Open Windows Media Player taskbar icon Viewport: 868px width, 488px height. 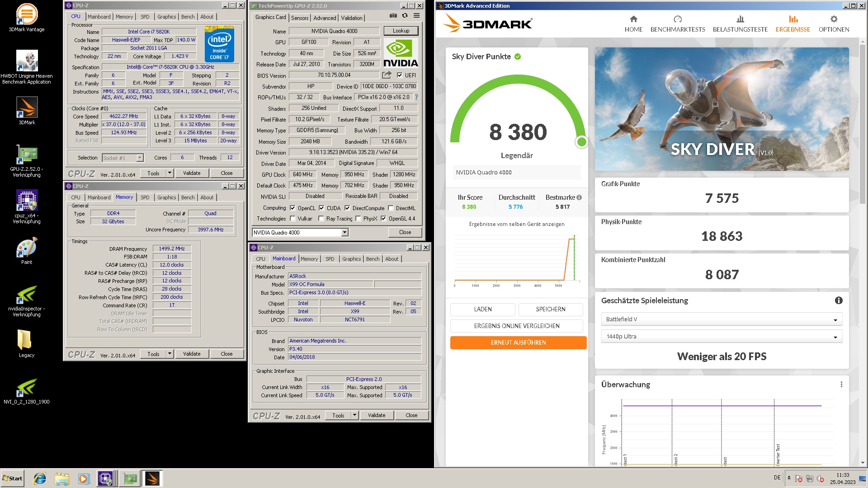point(84,479)
